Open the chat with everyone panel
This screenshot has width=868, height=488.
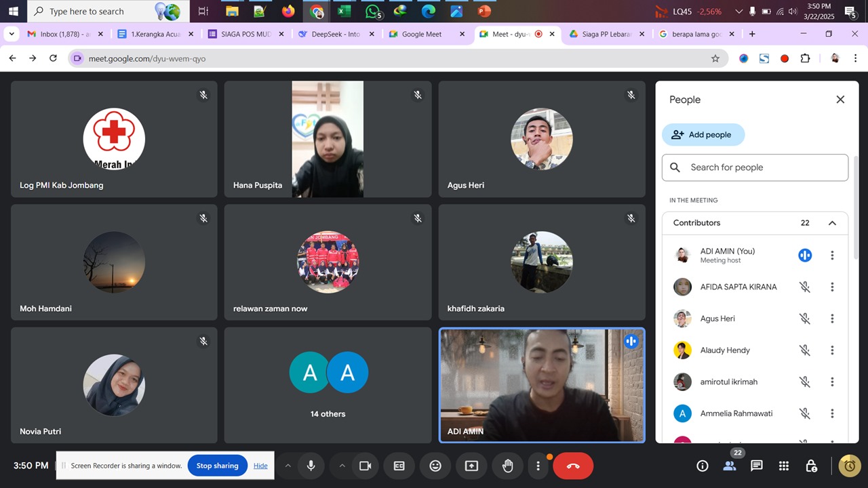click(x=757, y=466)
